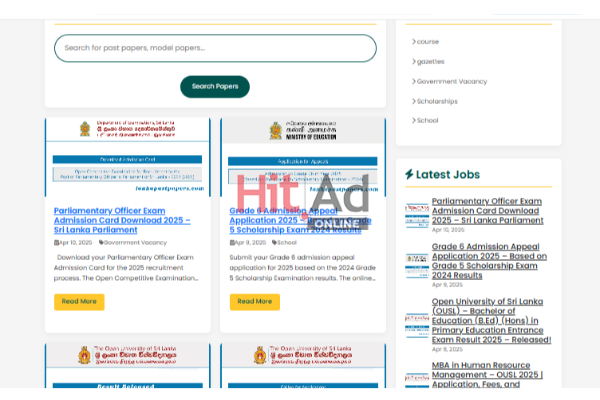Open Grade 6 Admission Appeal in Latest Jobs
This screenshot has width=600, height=400.
coord(489,257)
